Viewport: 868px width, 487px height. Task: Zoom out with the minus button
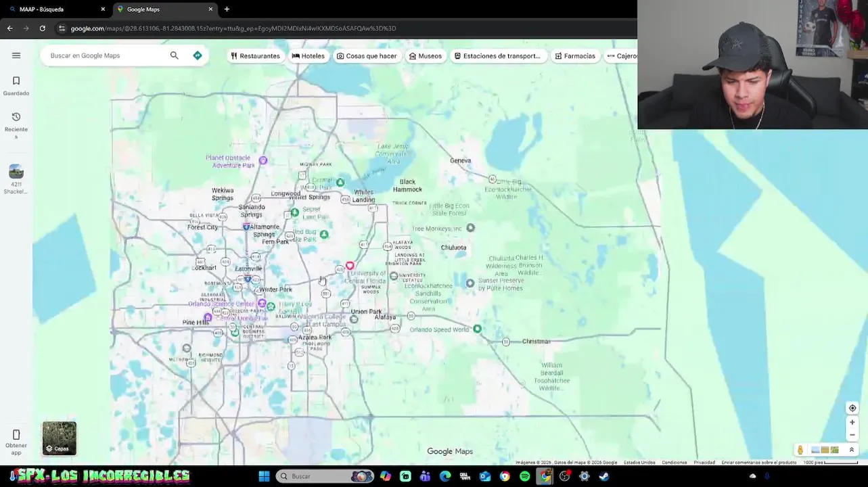[852, 435]
